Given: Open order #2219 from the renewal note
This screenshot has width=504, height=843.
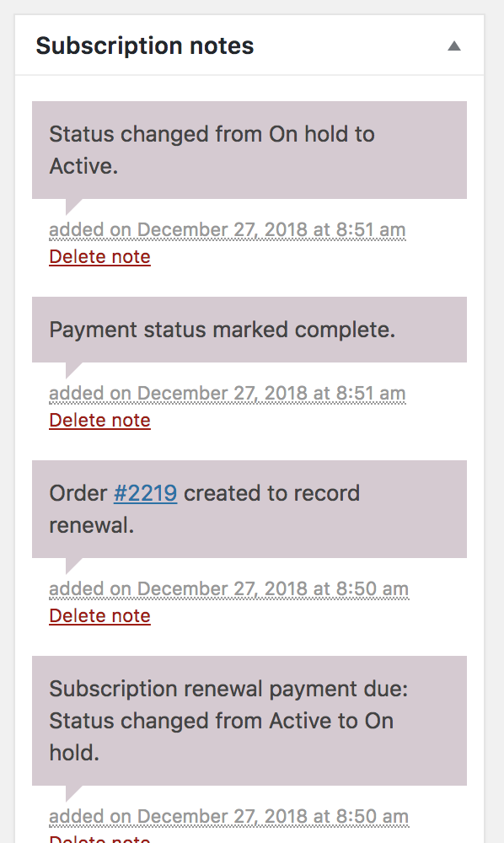Looking at the screenshot, I should click(x=145, y=493).
